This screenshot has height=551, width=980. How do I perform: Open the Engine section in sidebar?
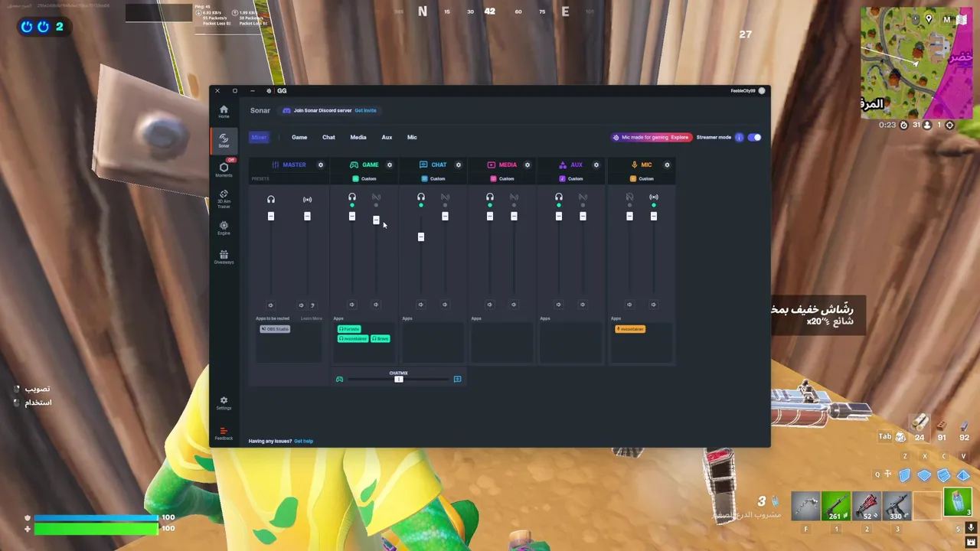pyautogui.click(x=224, y=228)
